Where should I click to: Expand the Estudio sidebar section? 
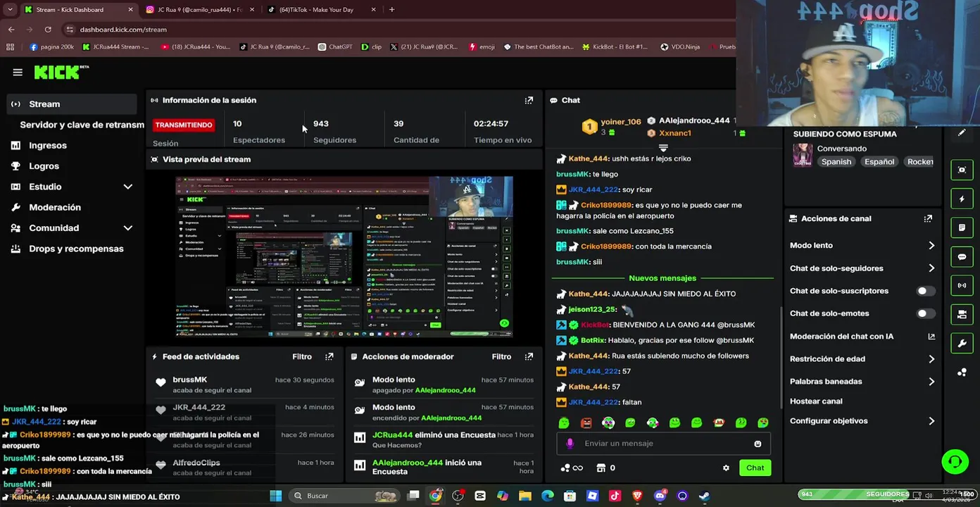coord(127,187)
